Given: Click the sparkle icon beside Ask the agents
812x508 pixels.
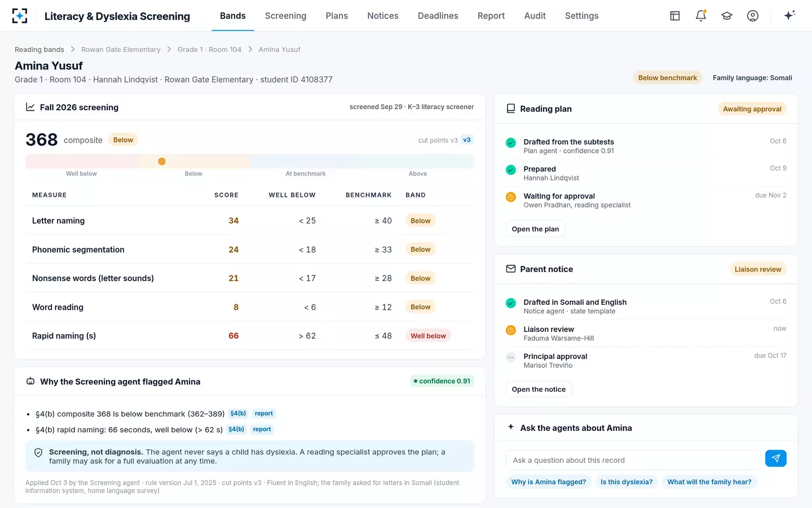Looking at the screenshot, I should click(511, 427).
